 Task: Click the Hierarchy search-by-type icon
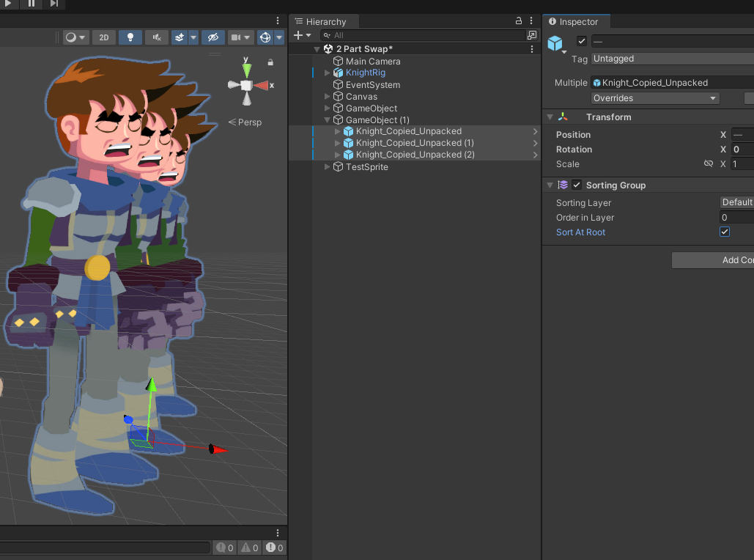532,35
